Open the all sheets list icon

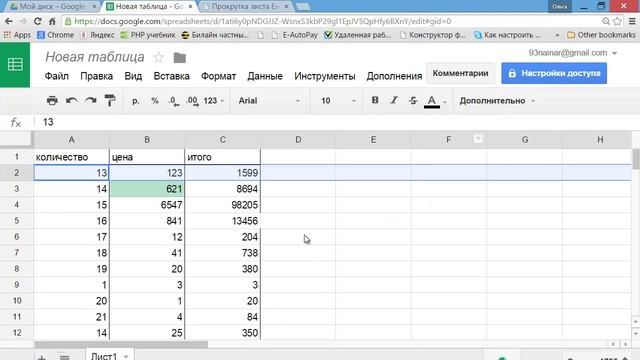(64, 357)
